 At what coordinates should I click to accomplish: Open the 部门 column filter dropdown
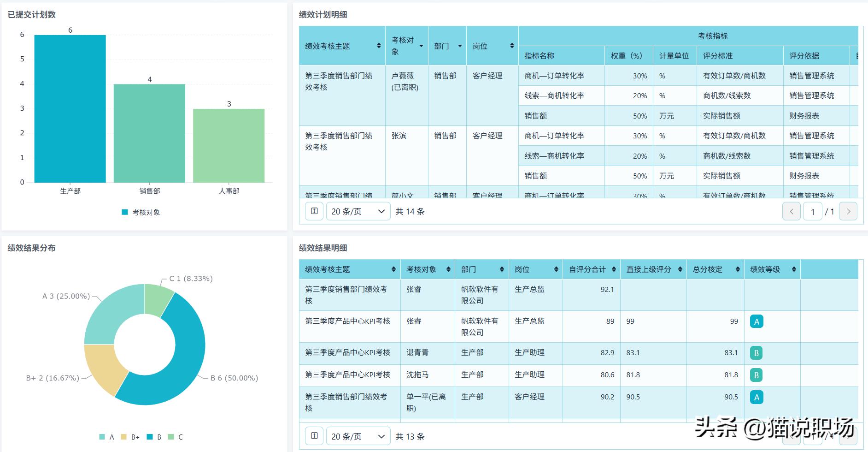(x=459, y=46)
